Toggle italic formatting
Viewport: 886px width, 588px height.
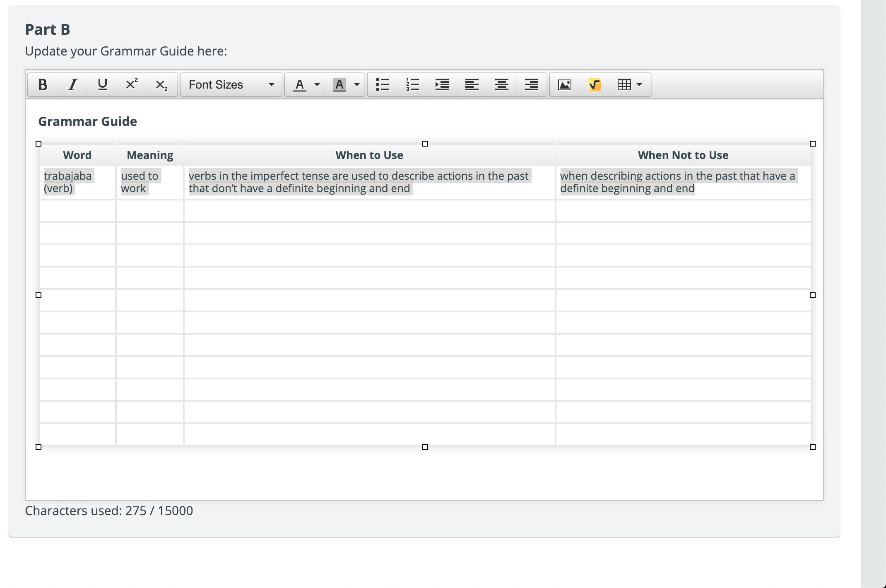[73, 85]
